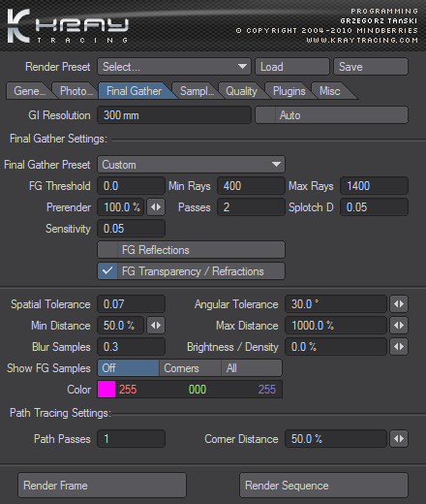
Task: Switch to the Quality tab
Action: [241, 91]
